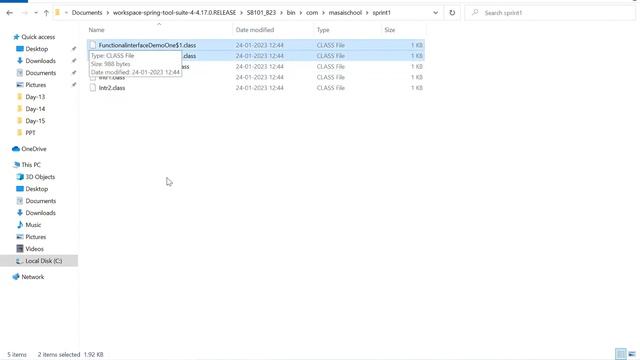Select the Intr2.class file
The image size is (640, 360).
click(x=112, y=88)
